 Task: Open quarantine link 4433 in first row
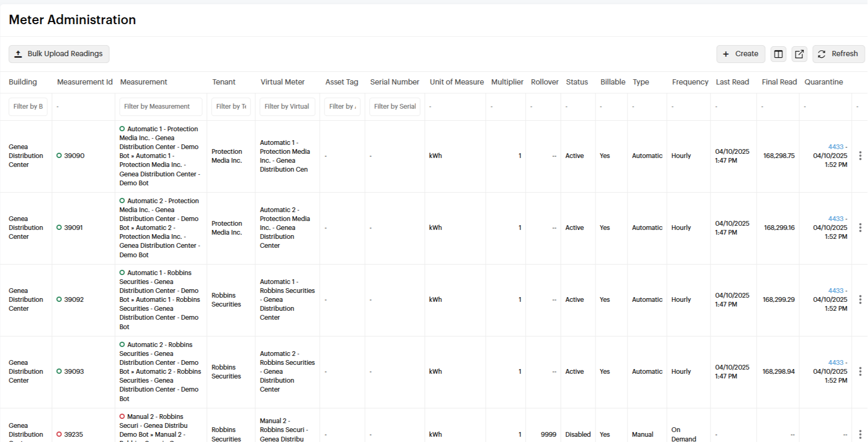[x=835, y=147]
